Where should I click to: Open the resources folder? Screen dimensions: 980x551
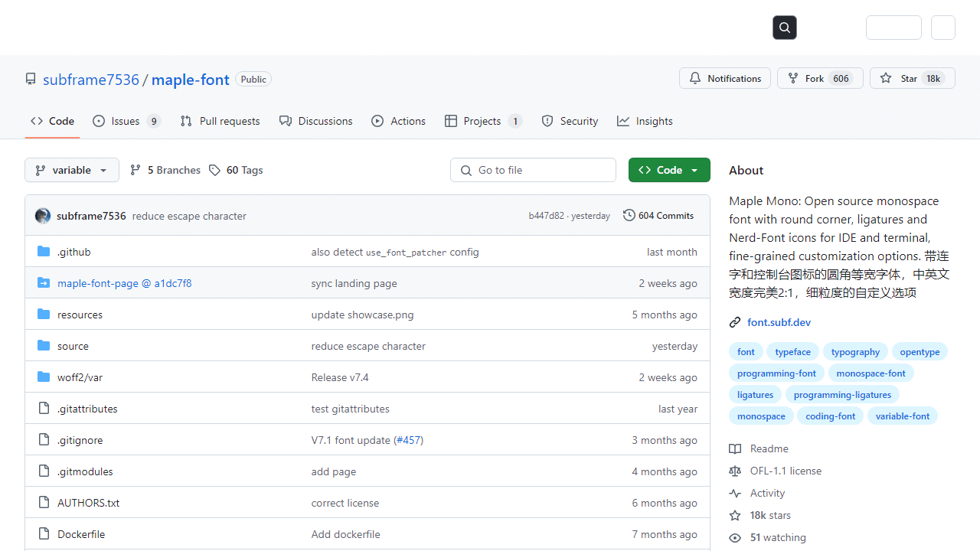[x=80, y=315]
